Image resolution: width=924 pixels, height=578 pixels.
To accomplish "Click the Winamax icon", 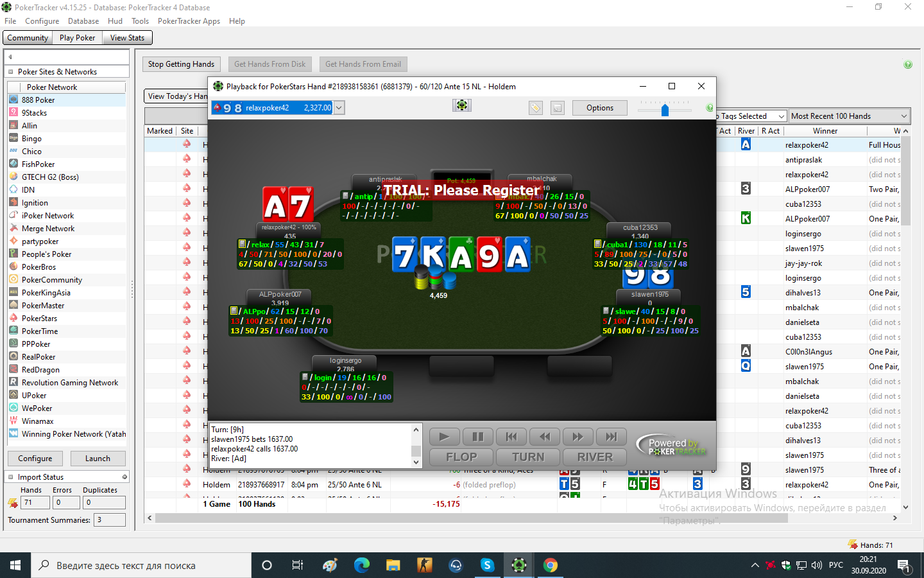I will 13,421.
